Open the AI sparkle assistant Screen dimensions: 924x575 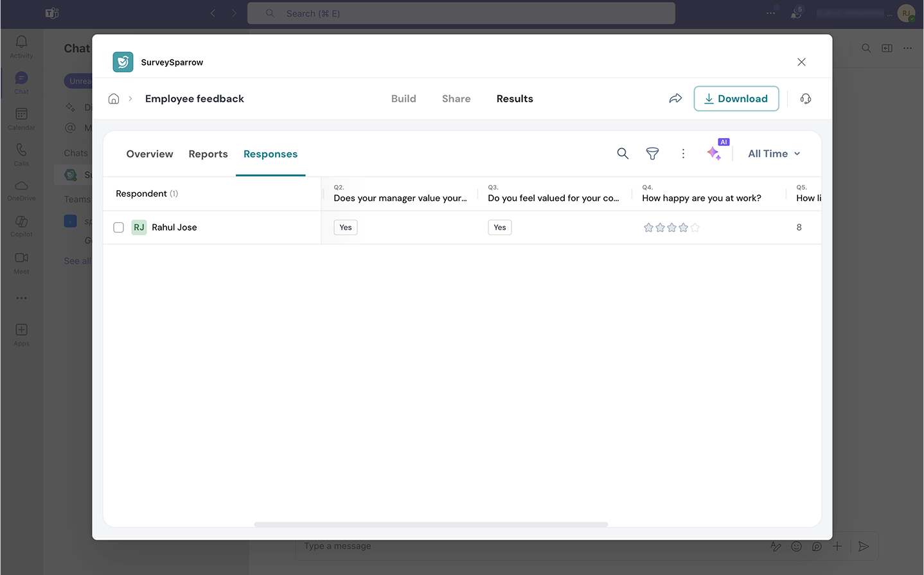point(714,153)
